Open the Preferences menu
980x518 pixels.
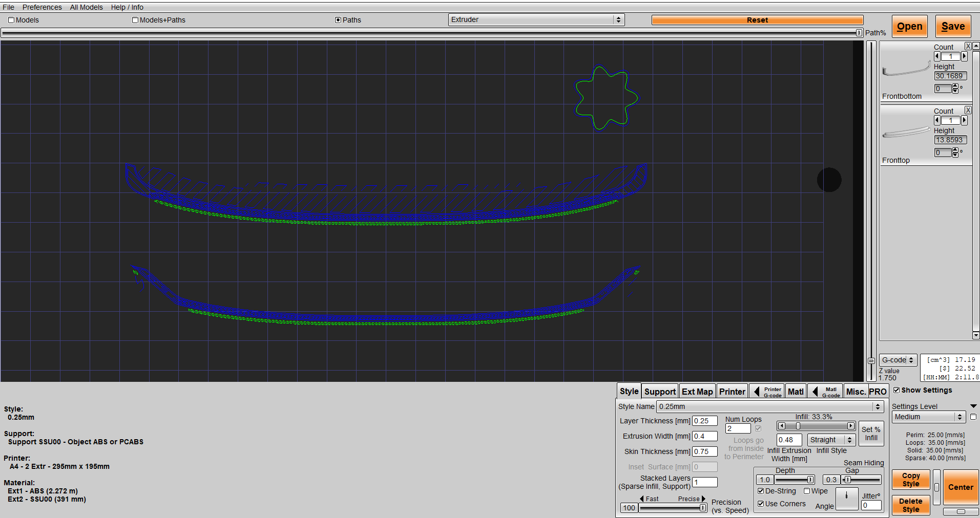42,7
